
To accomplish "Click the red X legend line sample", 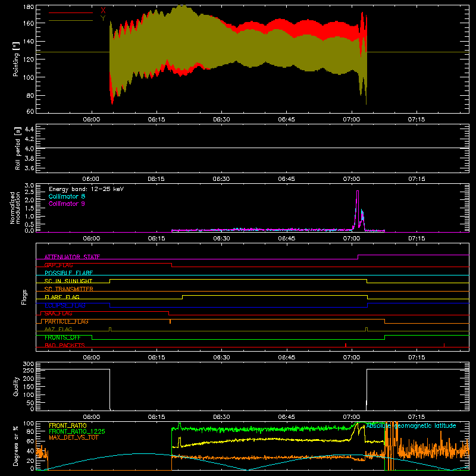I will click(x=71, y=12).
